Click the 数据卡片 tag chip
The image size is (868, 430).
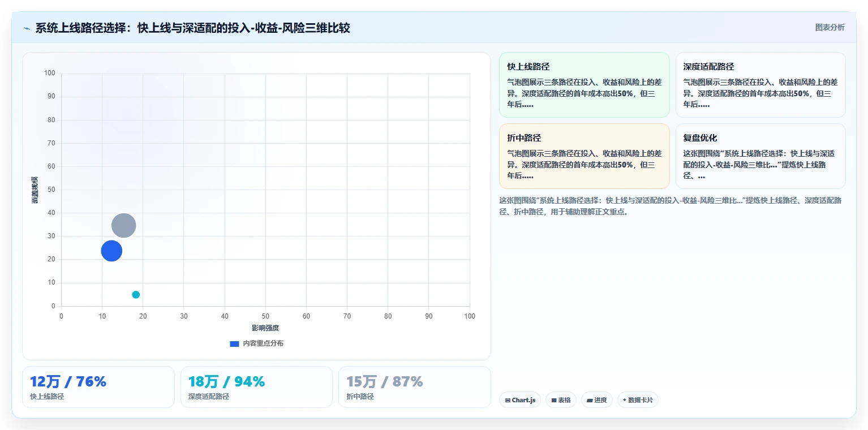click(x=638, y=400)
